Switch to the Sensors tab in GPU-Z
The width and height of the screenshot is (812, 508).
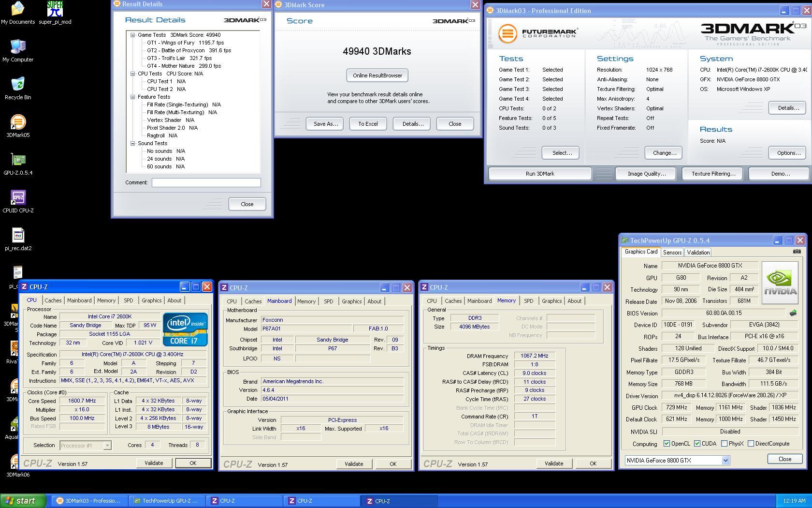tap(672, 253)
